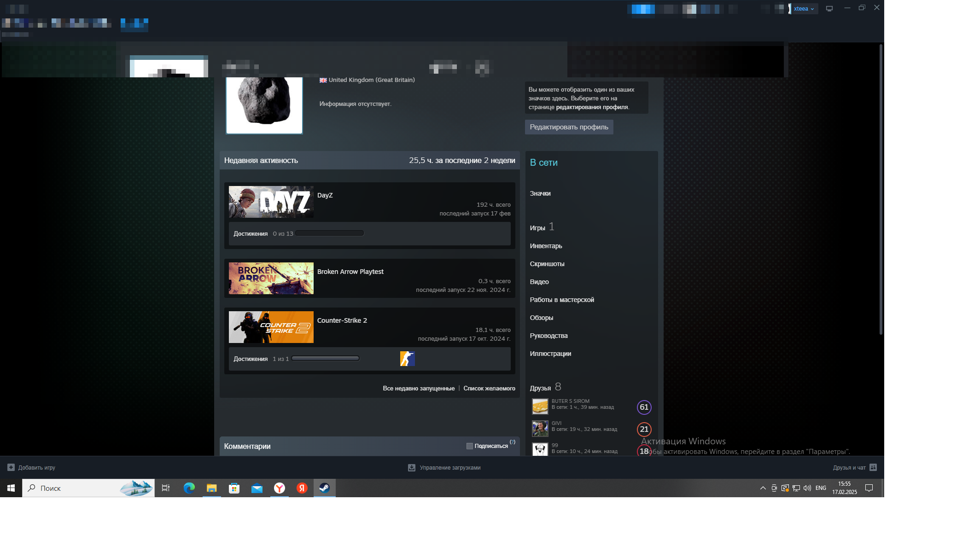Open Microsoft Store from the taskbar
Screen dimensions: 980x558
pyautogui.click(x=234, y=488)
